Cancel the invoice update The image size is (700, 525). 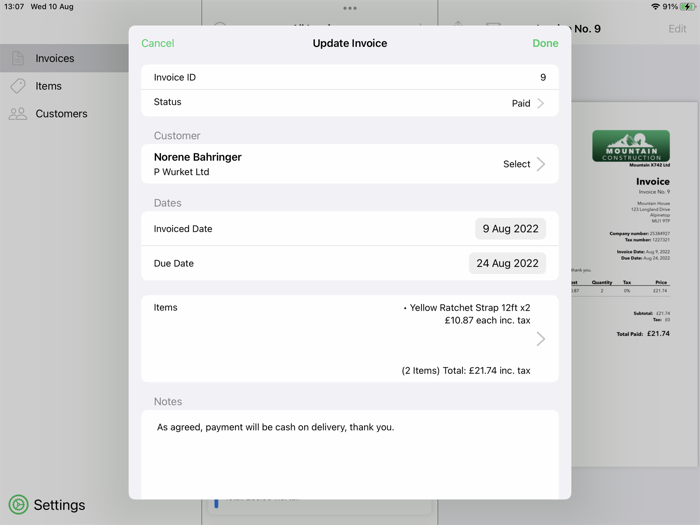coord(158,43)
